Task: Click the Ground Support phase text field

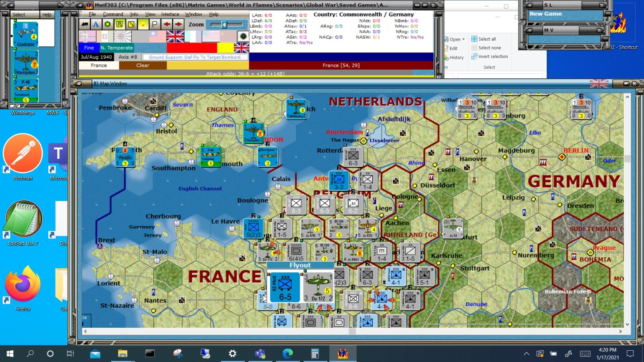Action: pos(195,57)
